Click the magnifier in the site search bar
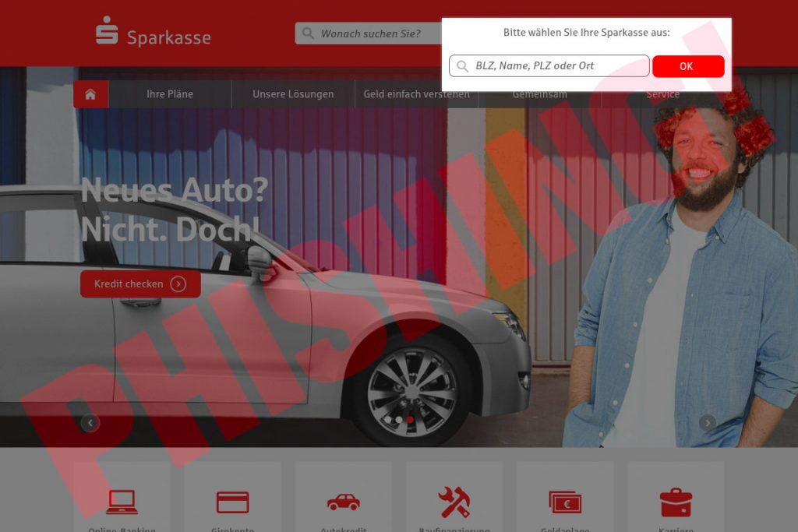 (308, 33)
